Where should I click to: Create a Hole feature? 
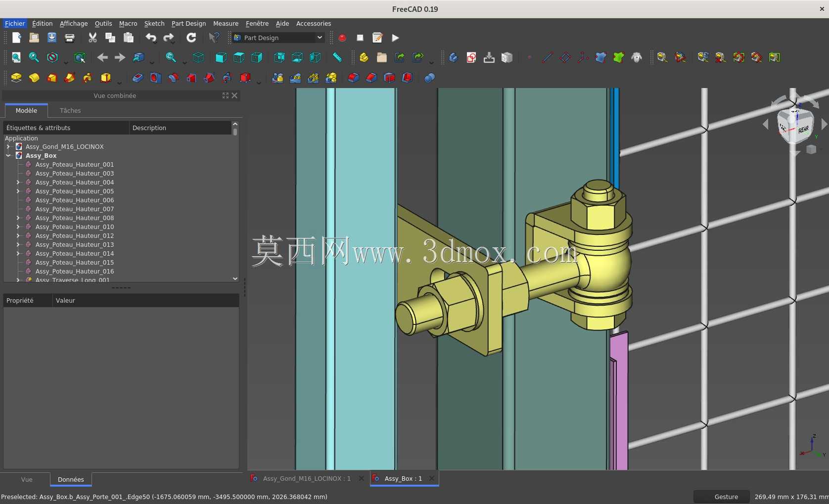(156, 78)
